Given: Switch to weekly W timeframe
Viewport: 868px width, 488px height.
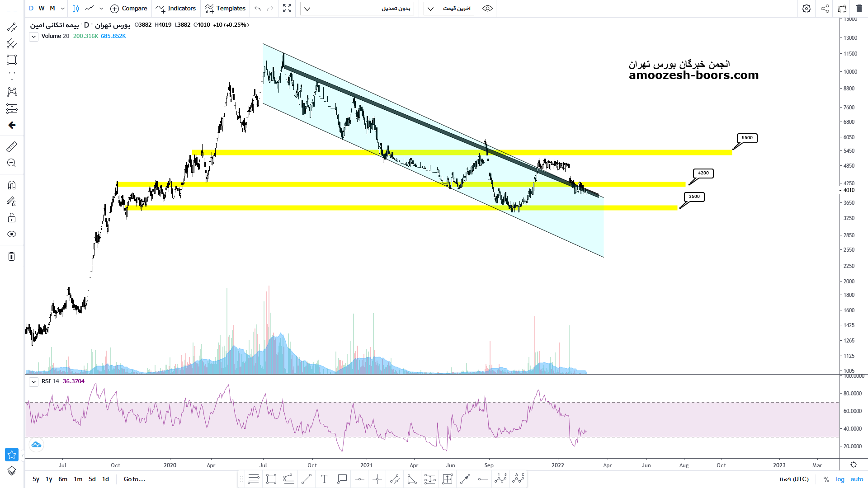Looking at the screenshot, I should 42,8.
